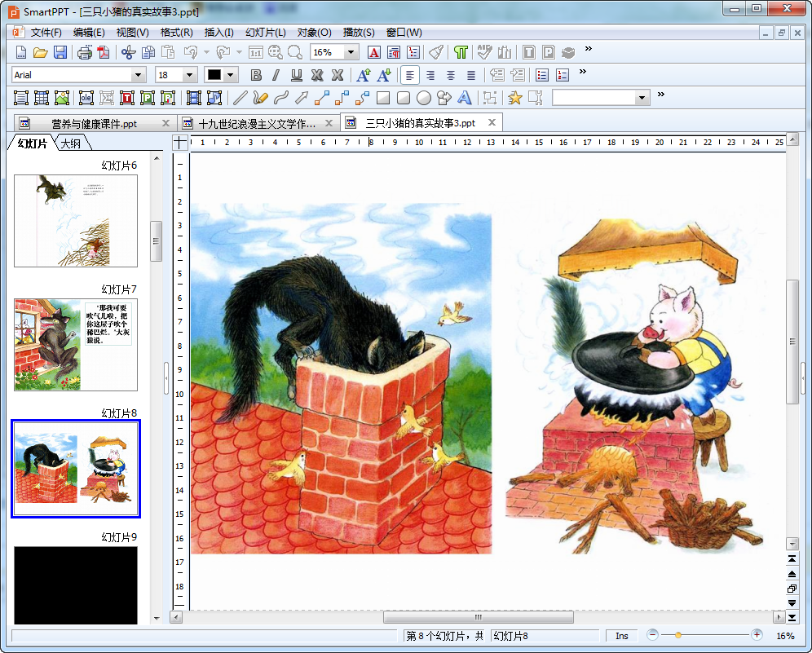Open the Arial font name dropdown

(x=137, y=75)
